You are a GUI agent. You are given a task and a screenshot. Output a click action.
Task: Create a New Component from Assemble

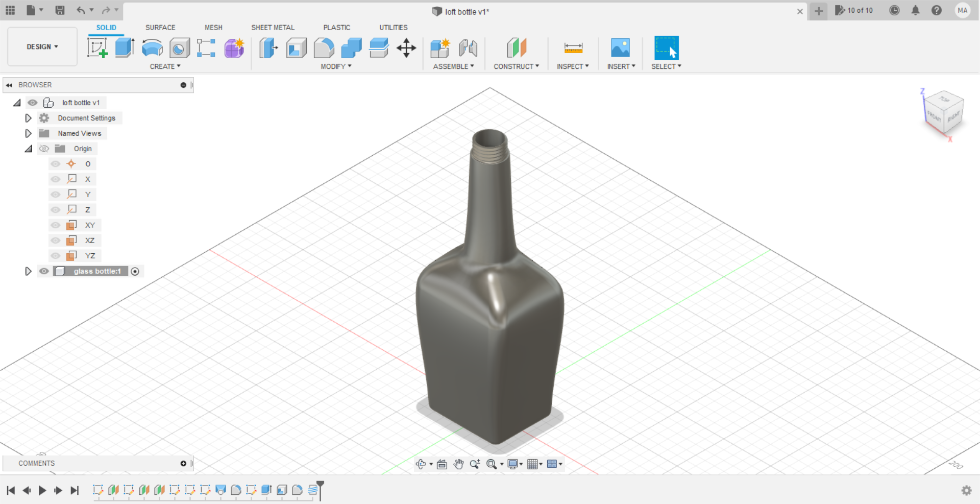pos(440,48)
